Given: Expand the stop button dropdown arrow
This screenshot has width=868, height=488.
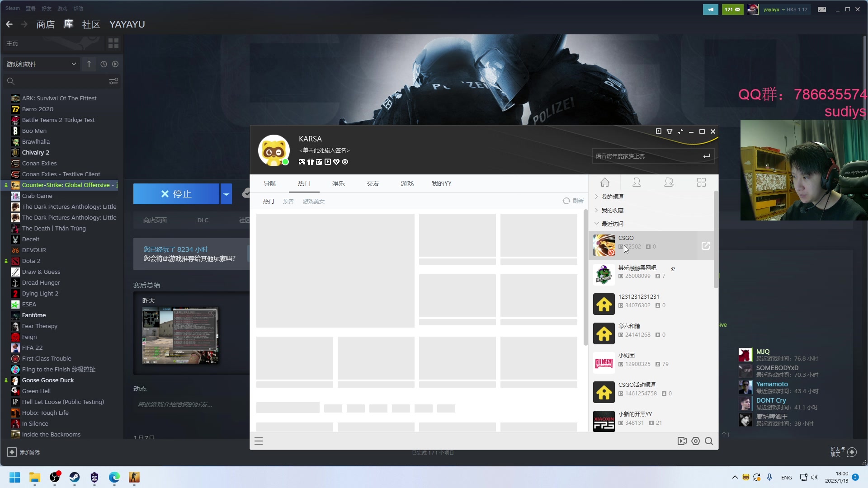Looking at the screenshot, I should (x=226, y=194).
